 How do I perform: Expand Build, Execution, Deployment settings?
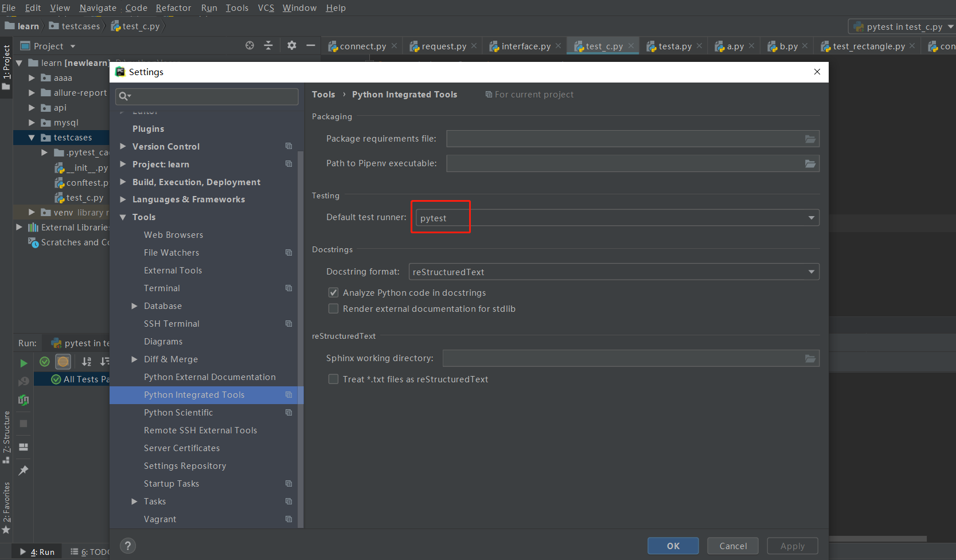point(123,182)
